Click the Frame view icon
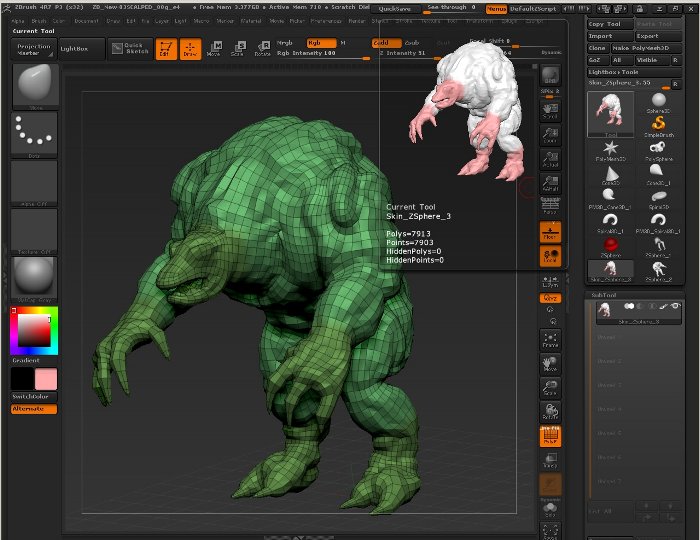The image size is (700, 540). pos(550,341)
